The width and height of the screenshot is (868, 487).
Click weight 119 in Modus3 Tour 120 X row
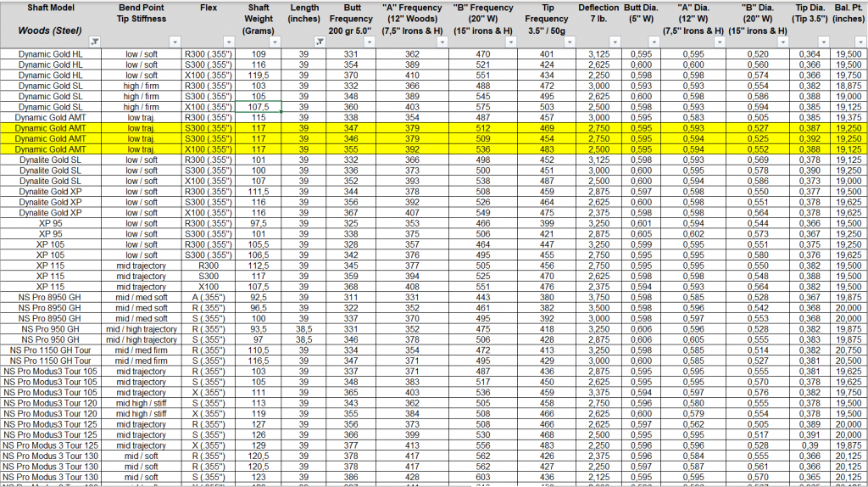tap(259, 413)
